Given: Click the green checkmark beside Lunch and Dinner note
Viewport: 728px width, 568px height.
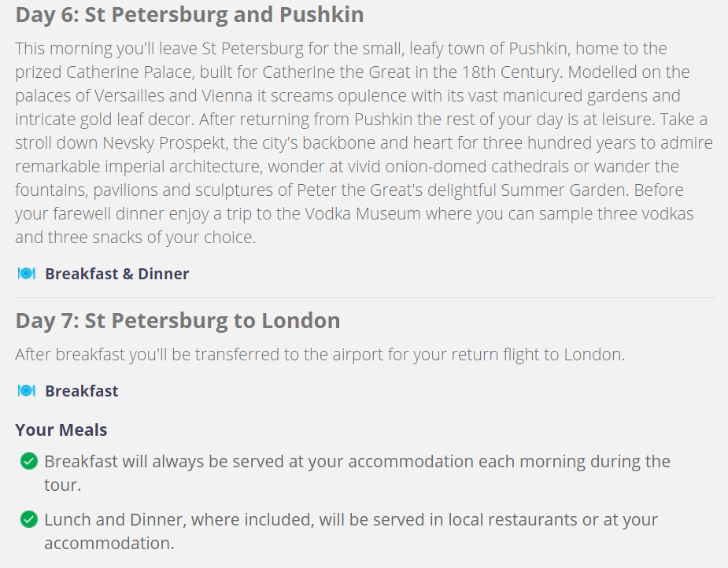Looking at the screenshot, I should point(29,519).
